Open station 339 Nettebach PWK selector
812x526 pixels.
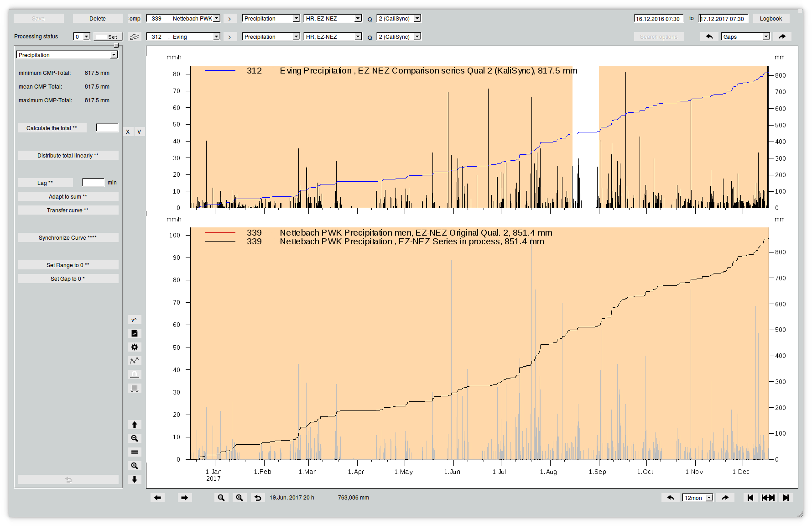pos(183,19)
